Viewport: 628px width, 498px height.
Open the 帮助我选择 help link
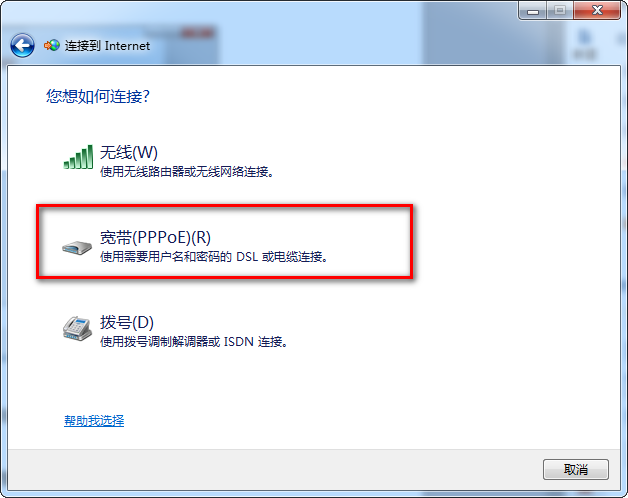tap(94, 420)
